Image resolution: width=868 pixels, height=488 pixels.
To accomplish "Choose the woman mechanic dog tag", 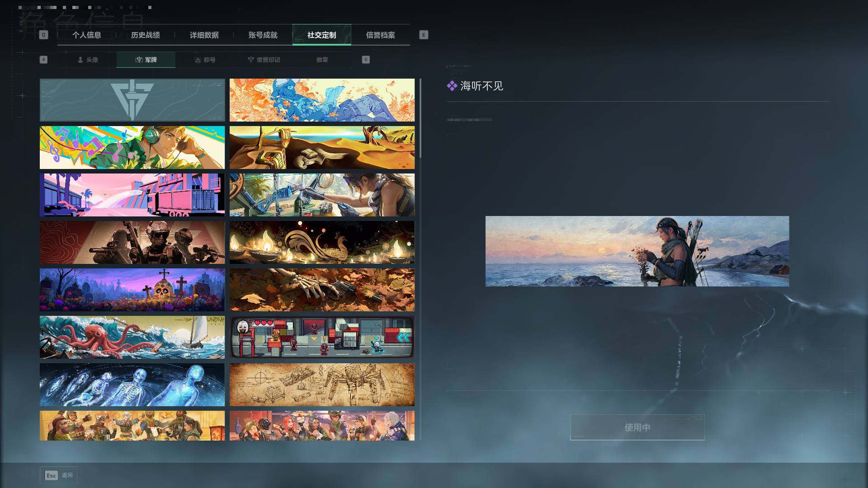I will click(x=322, y=195).
